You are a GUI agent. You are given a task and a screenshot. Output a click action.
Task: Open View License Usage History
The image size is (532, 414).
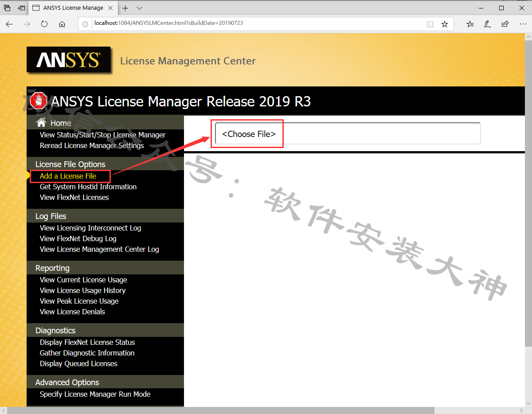click(82, 290)
